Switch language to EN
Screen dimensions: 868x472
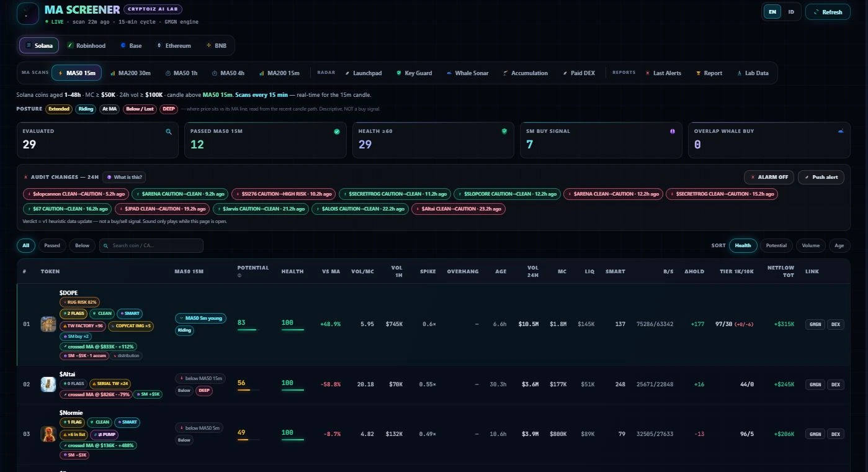[x=772, y=12]
